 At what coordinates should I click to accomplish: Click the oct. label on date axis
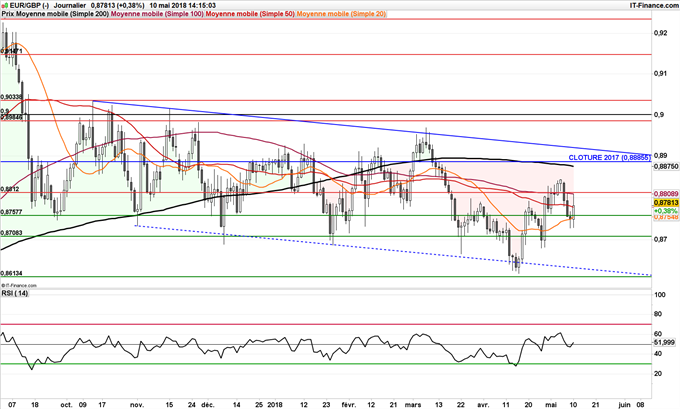(x=66, y=405)
